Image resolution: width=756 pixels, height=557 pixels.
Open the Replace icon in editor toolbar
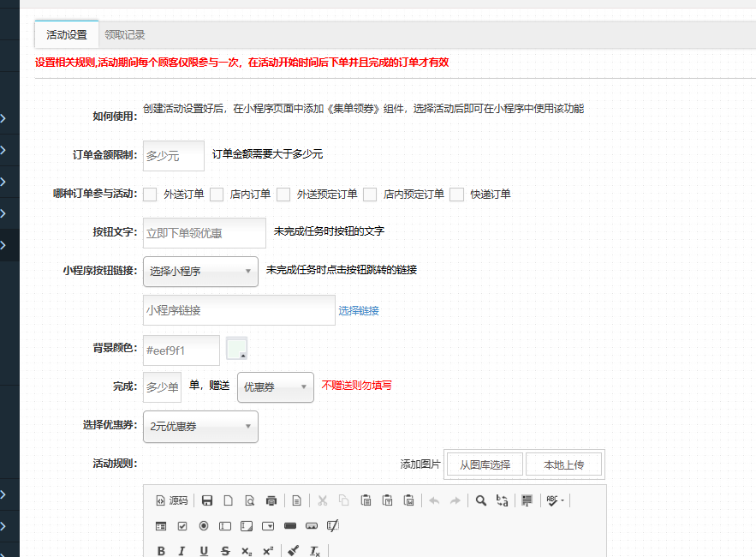502,500
